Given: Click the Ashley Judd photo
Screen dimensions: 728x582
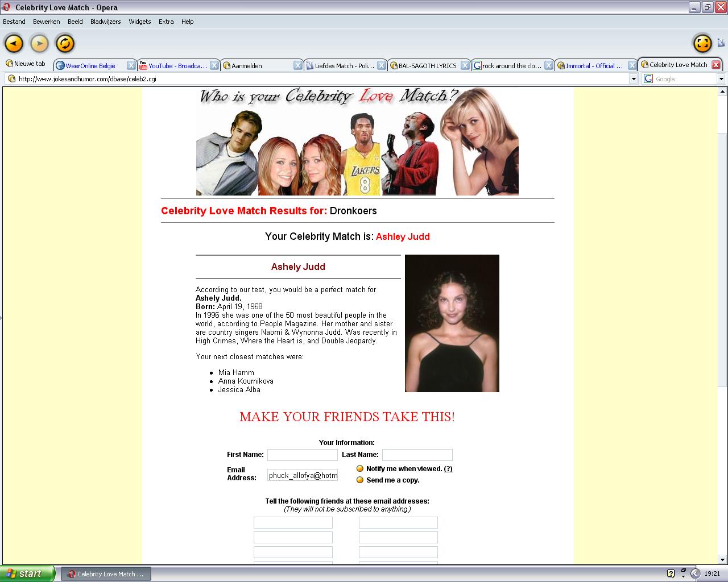Looking at the screenshot, I should tap(452, 323).
